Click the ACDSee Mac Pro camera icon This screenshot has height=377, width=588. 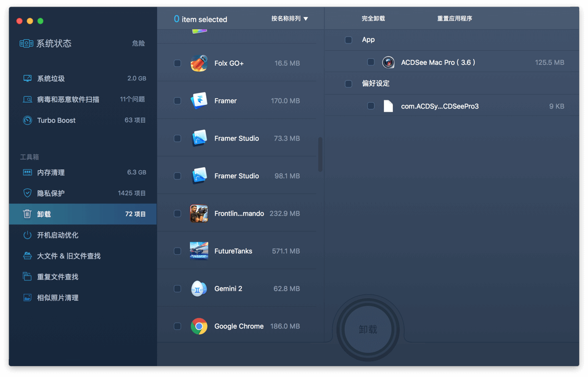(388, 63)
